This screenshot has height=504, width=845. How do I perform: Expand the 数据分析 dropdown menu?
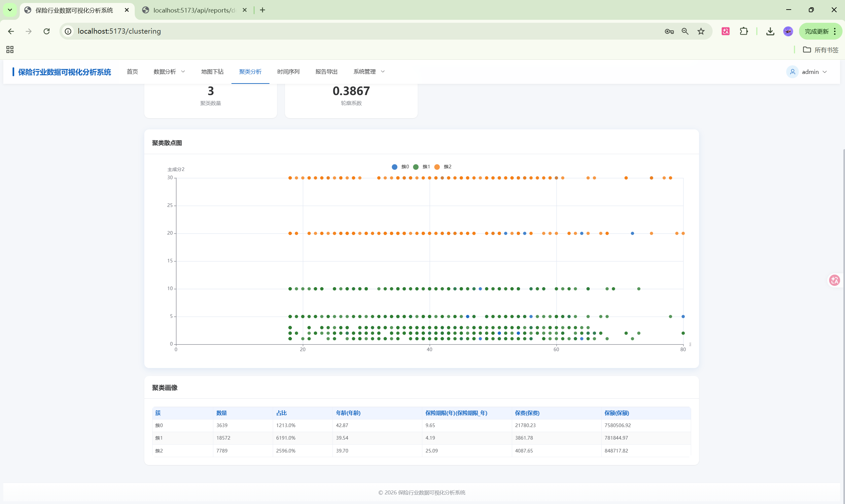pyautogui.click(x=169, y=72)
